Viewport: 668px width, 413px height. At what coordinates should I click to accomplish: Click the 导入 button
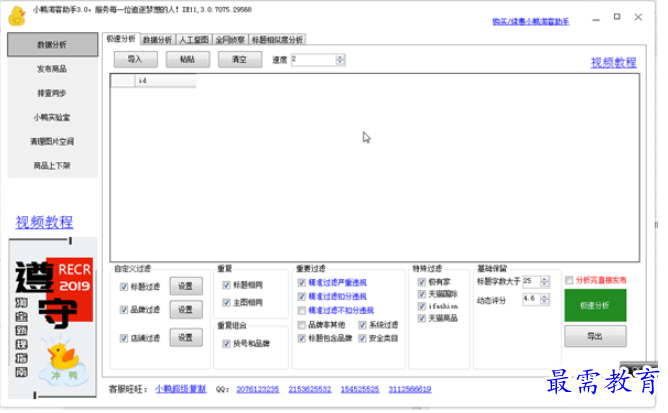[136, 60]
